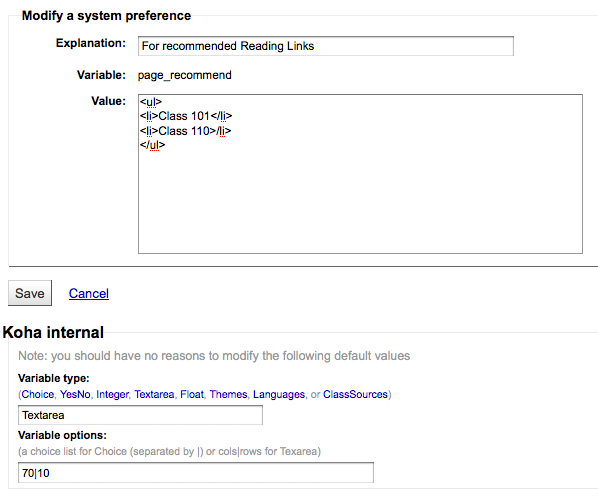Image resolution: width=598 pixels, height=496 pixels.
Task: Click the Class 110 line in Value
Action: pyautogui.click(x=185, y=131)
